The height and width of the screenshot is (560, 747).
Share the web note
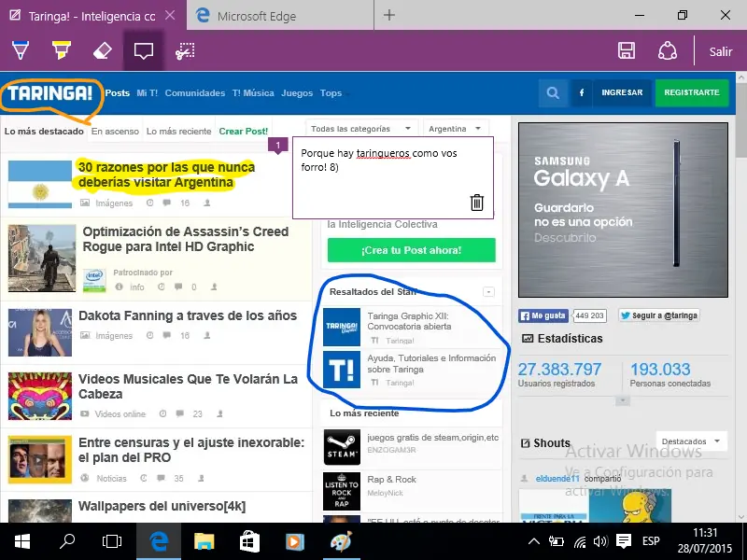(668, 50)
